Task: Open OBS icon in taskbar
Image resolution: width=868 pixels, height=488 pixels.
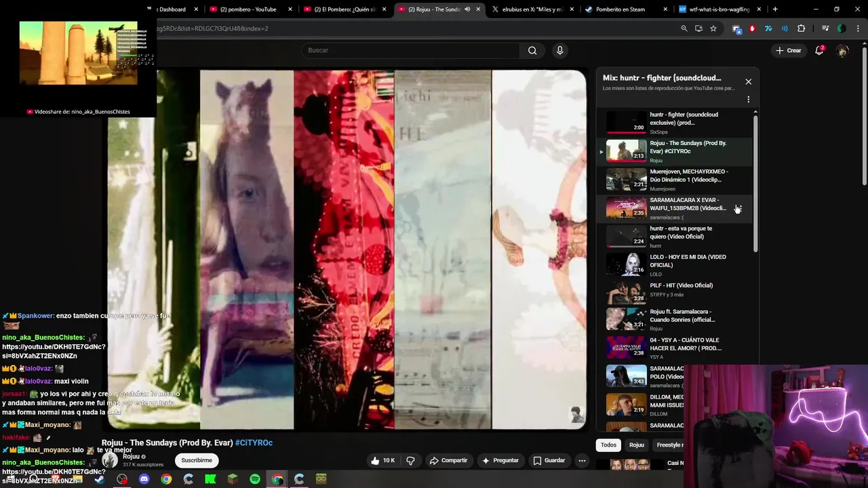Action: click(x=122, y=479)
